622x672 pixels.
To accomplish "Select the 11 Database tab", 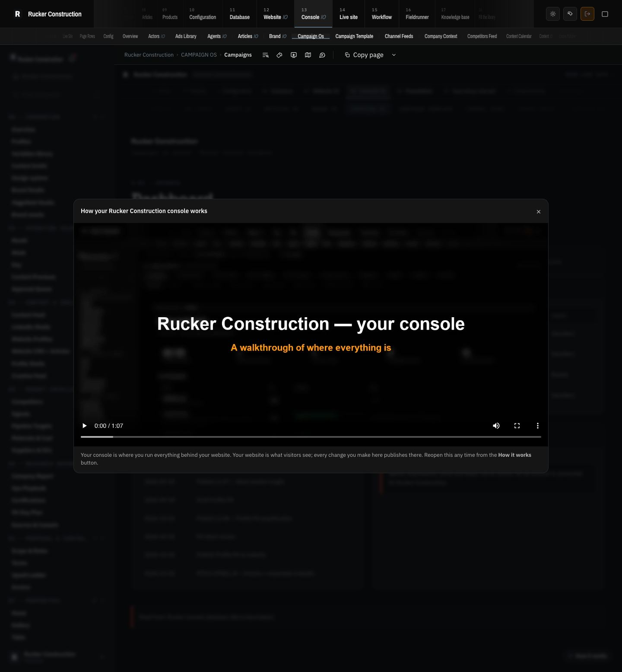I will [x=240, y=14].
